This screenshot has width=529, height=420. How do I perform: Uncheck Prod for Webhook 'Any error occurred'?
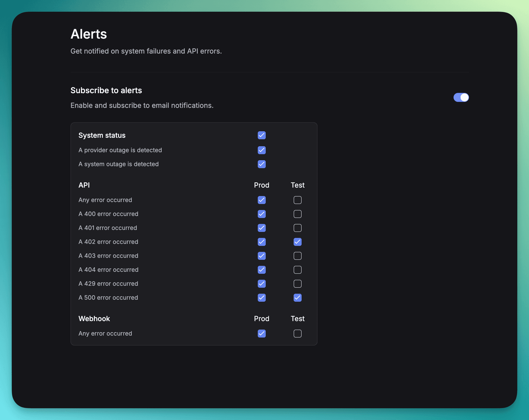261,333
